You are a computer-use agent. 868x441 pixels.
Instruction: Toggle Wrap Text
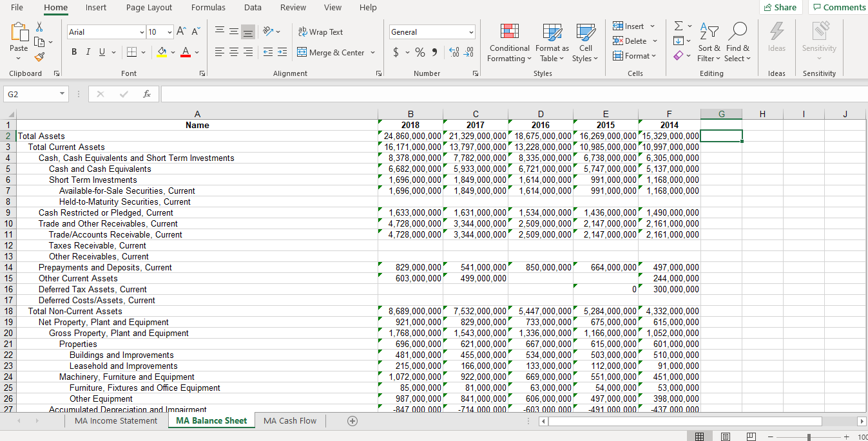(320, 32)
